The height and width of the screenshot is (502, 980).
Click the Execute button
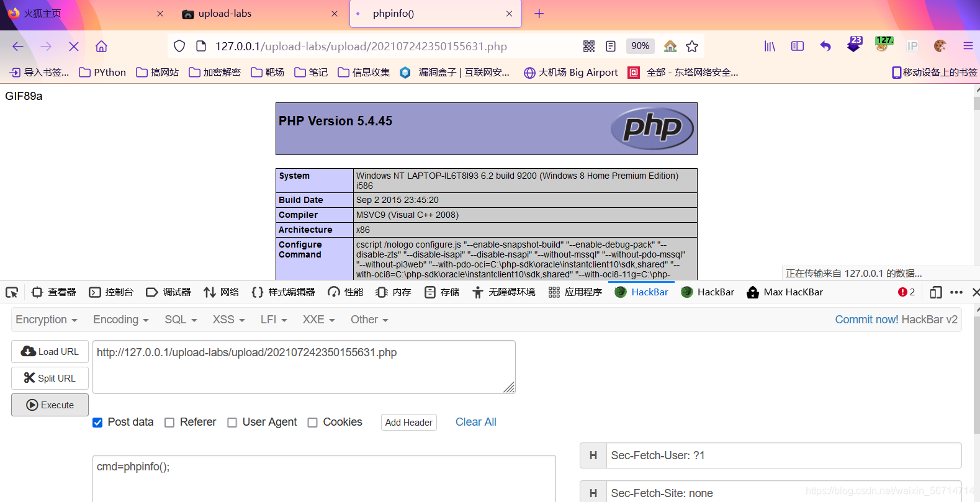click(50, 405)
